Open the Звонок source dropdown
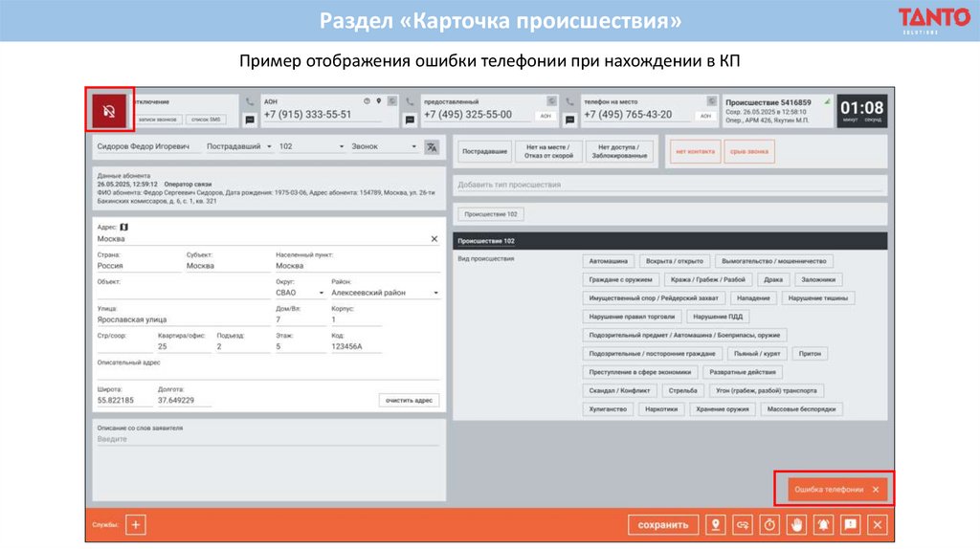The width and height of the screenshot is (980, 549). (384, 146)
